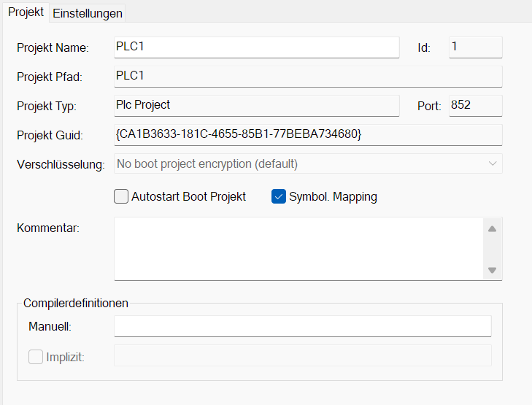532x405 pixels.
Task: Click into the Projekt Pfad field
Action: (x=307, y=77)
